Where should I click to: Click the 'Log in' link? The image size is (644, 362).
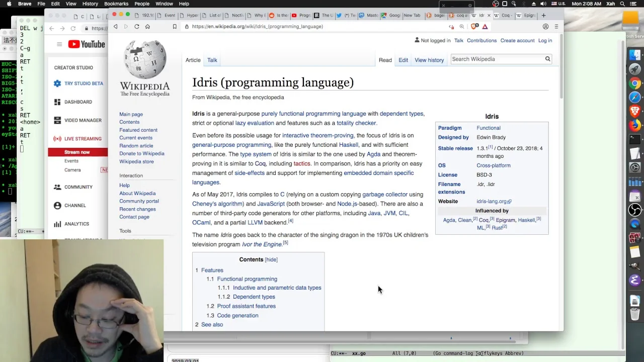545,41
